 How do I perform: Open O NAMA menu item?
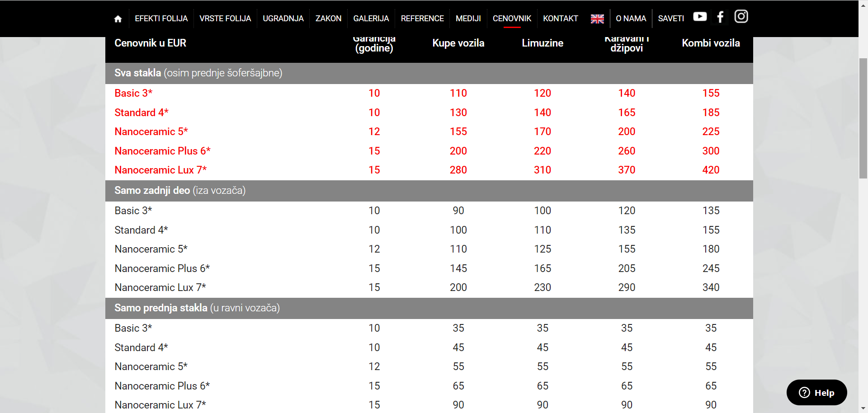(631, 19)
